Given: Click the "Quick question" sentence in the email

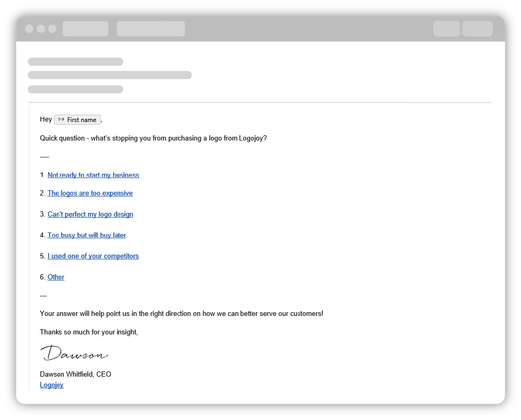Looking at the screenshot, I should click(x=153, y=138).
